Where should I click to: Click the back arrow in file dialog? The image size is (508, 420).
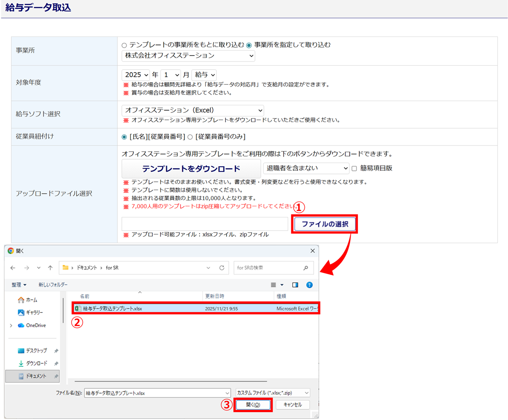13,268
